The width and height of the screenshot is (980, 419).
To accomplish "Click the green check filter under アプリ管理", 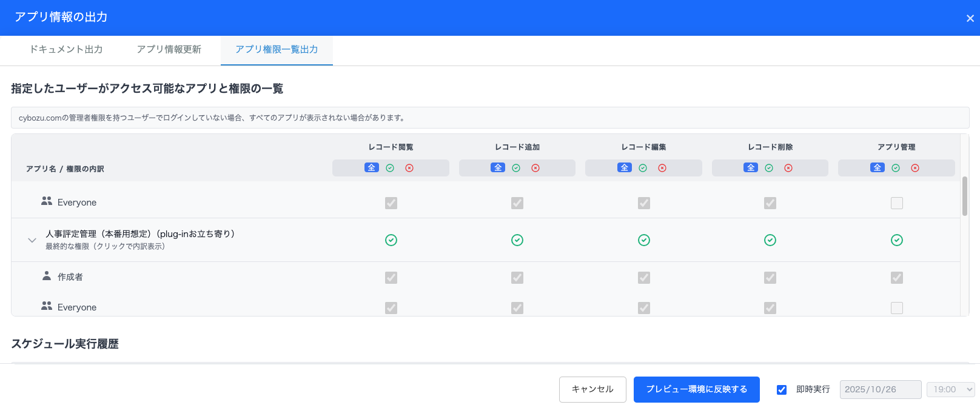I will pyautogui.click(x=896, y=168).
